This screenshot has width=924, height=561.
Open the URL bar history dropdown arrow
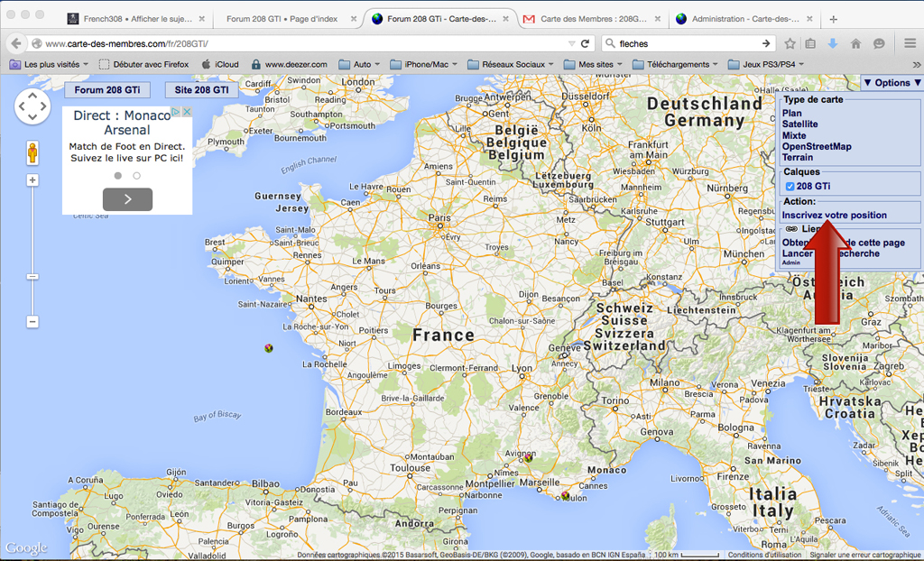click(571, 43)
